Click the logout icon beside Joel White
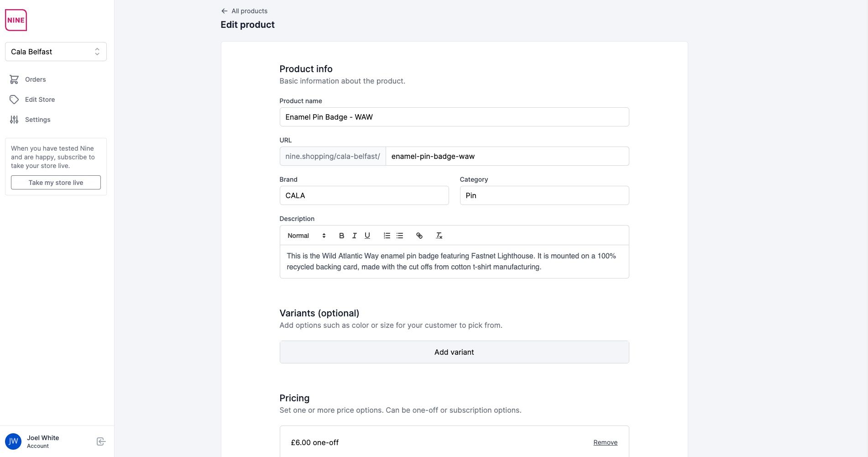Image resolution: width=868 pixels, height=457 pixels. click(x=101, y=441)
